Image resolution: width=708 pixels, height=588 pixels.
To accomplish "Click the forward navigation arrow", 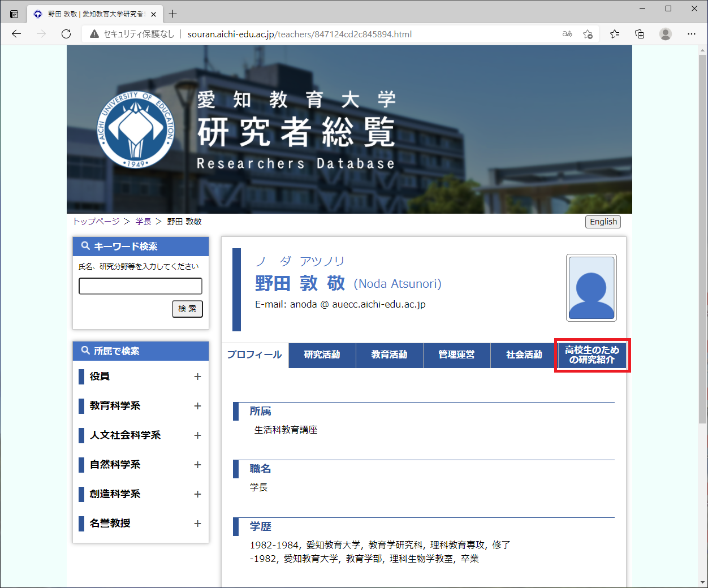I will coord(41,34).
